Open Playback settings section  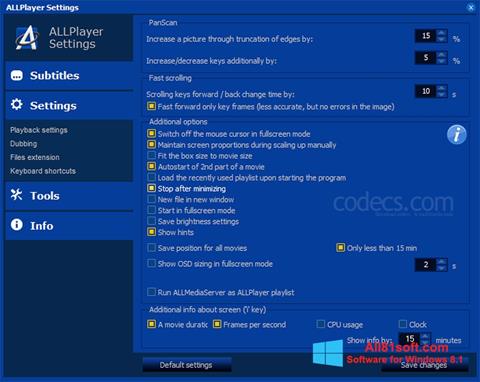[39, 130]
